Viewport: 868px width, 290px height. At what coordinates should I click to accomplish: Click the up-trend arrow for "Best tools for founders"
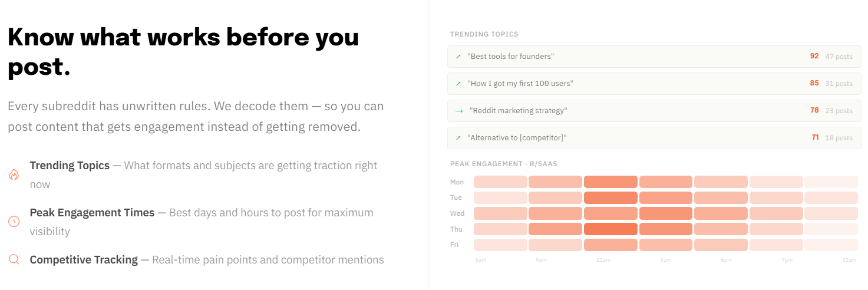point(458,57)
